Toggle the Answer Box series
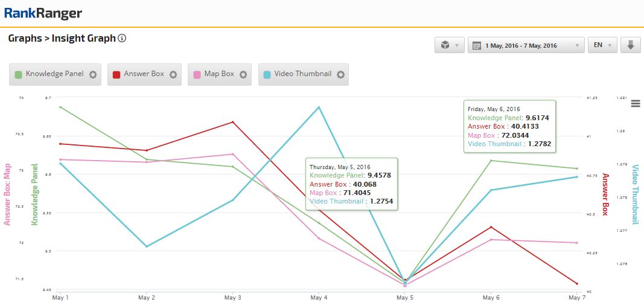Screen dimensions: 644x305 point(144,74)
